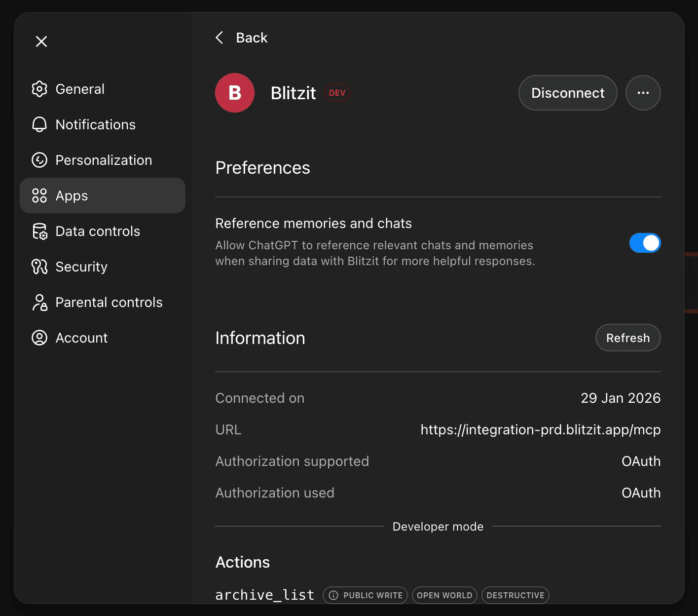Click the Account profile icon
This screenshot has height=616, width=698.
[x=39, y=338]
